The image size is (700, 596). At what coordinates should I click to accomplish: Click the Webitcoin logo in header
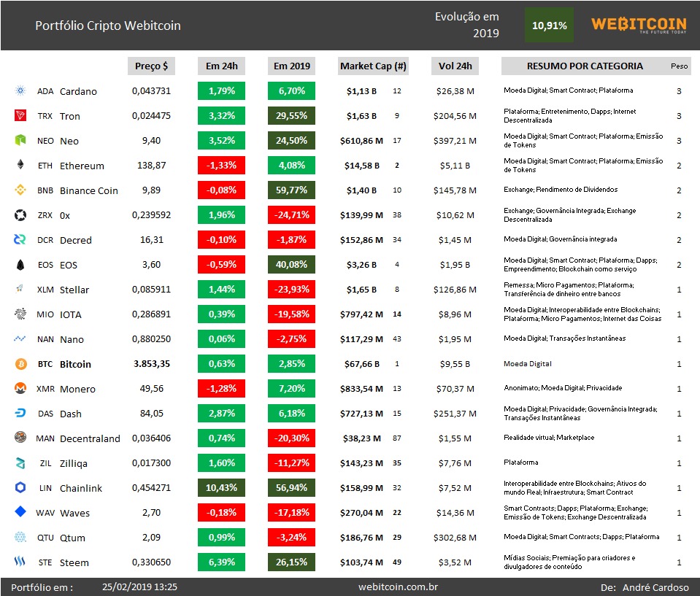point(639,25)
